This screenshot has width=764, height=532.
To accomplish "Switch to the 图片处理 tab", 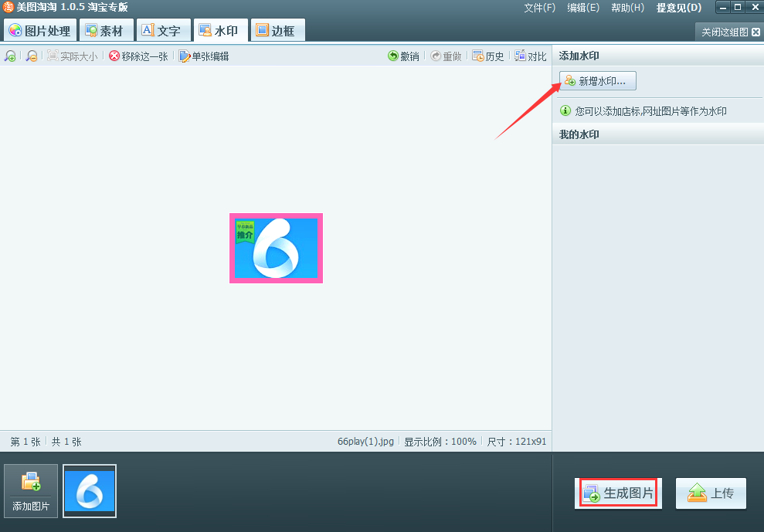I will 40,31.
